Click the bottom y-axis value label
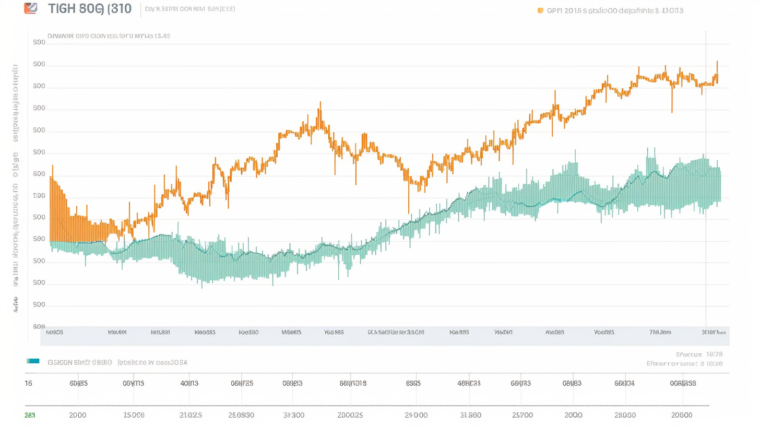The height and width of the screenshot is (426, 760). pyautogui.click(x=40, y=325)
